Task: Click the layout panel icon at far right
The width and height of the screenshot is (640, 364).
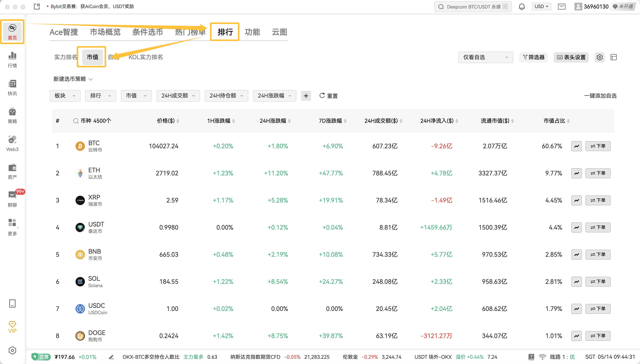Action: pyautogui.click(x=613, y=57)
